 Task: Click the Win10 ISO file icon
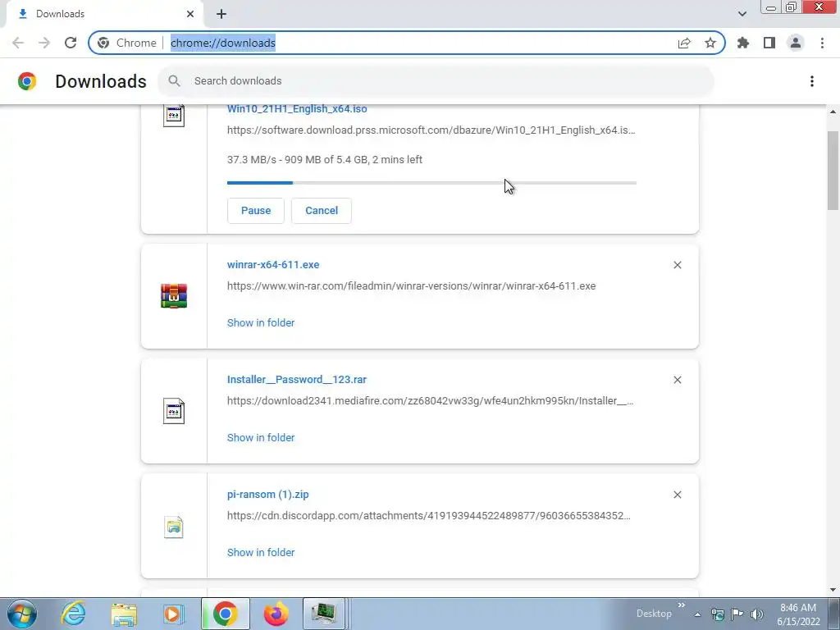174,116
